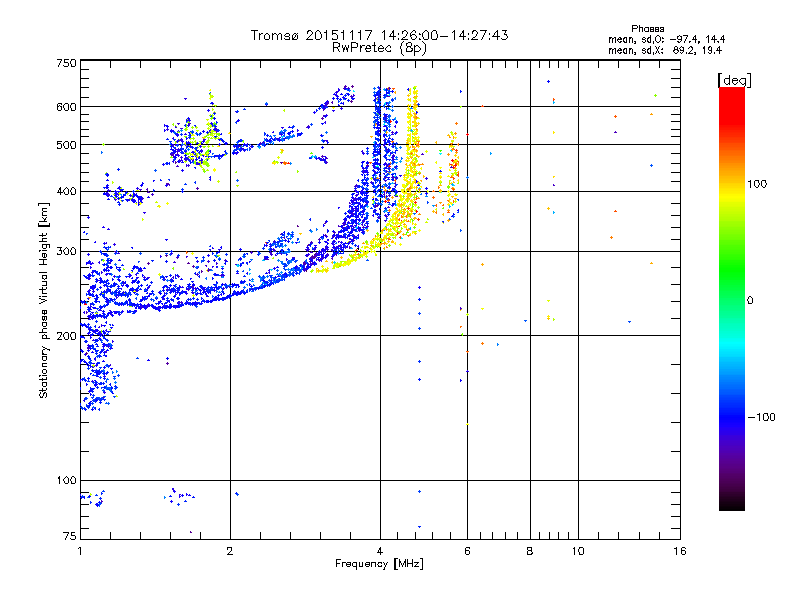Click the x-axis tick label '2'
This screenshot has width=800, height=600.
230,551
